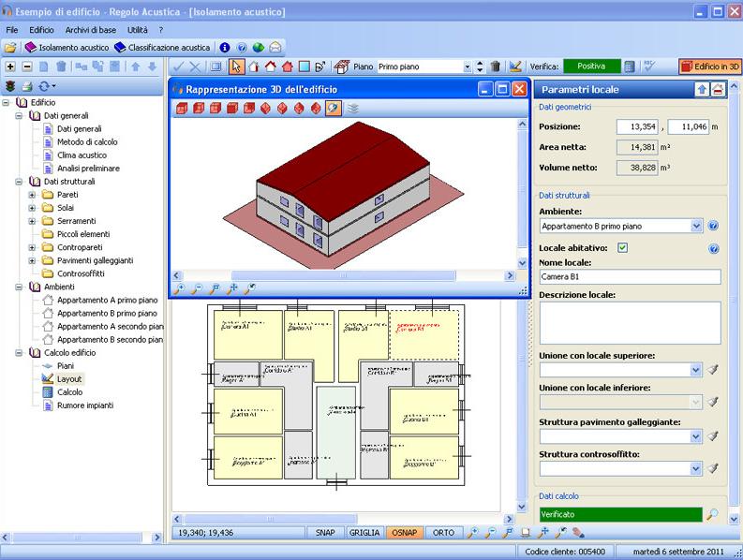Screen dimensions: 743x560
Task: Select the arrow pointer tool
Action: [x=236, y=66]
